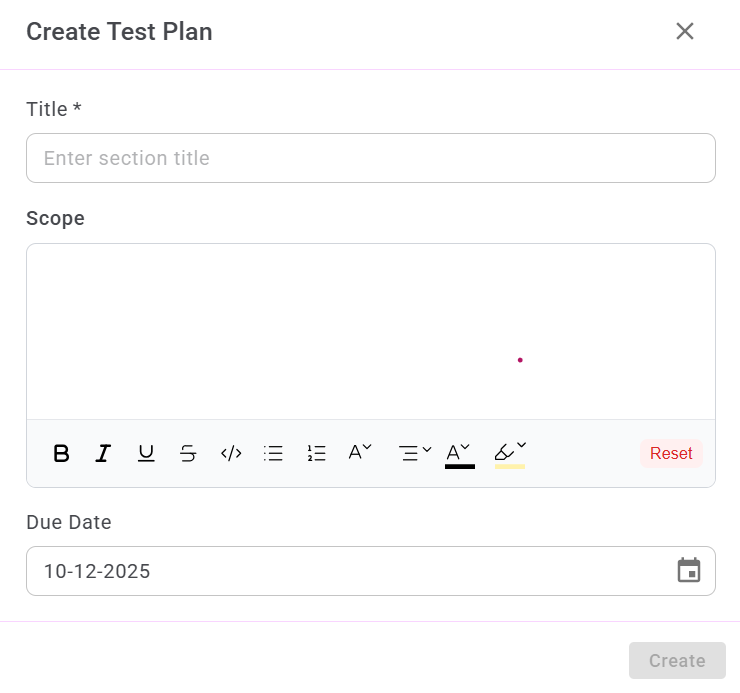Insert inline code formatting
Image resolution: width=740 pixels, height=693 pixels.
pos(231,454)
